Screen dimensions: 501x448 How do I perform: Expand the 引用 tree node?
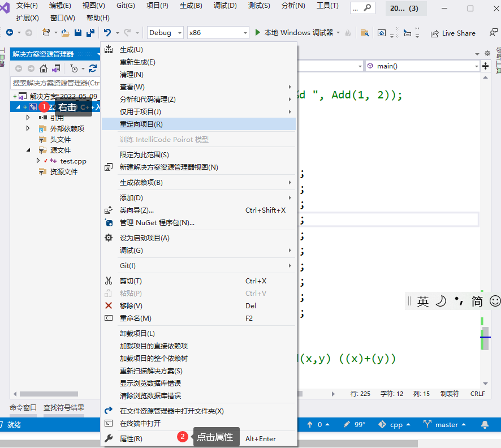tap(28, 118)
